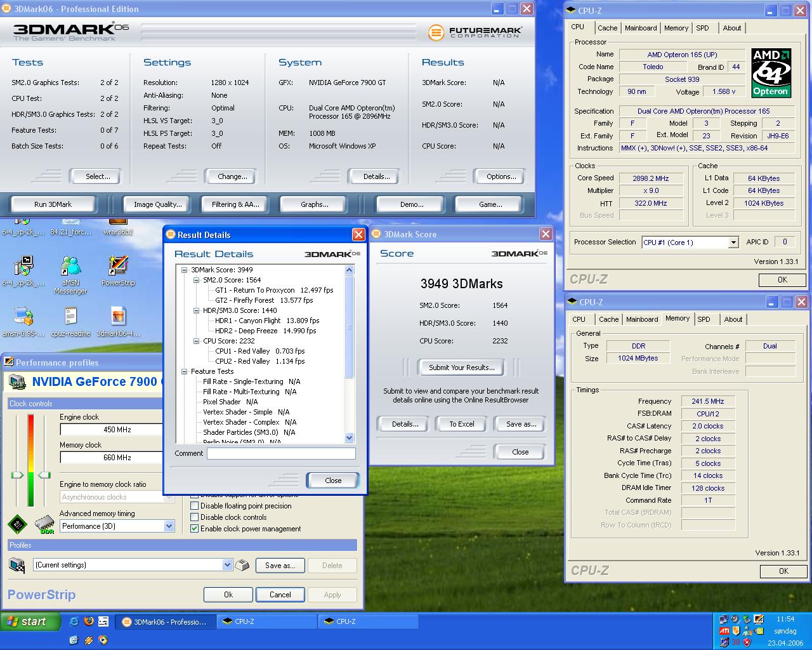Click the Futuremark Corporation logo
Viewport: 812px width, 650px height.
pos(475,32)
